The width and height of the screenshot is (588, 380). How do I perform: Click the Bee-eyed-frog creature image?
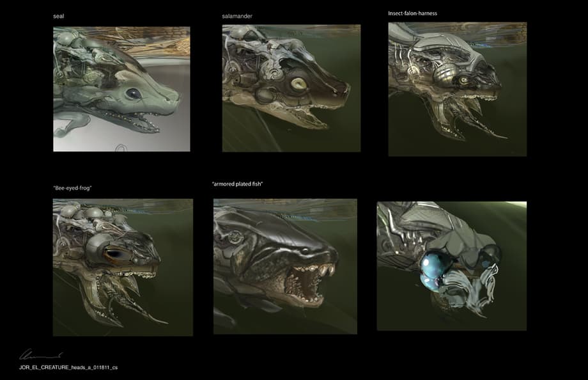point(123,267)
